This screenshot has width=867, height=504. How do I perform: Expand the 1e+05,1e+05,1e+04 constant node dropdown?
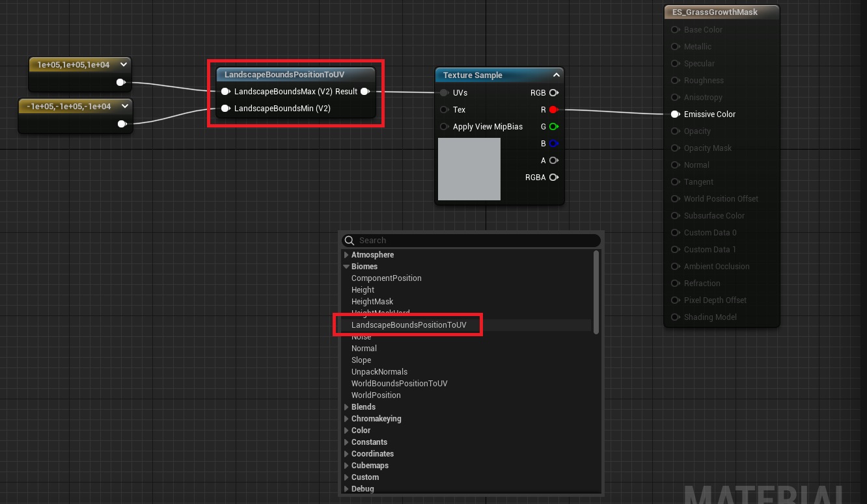[123, 65]
